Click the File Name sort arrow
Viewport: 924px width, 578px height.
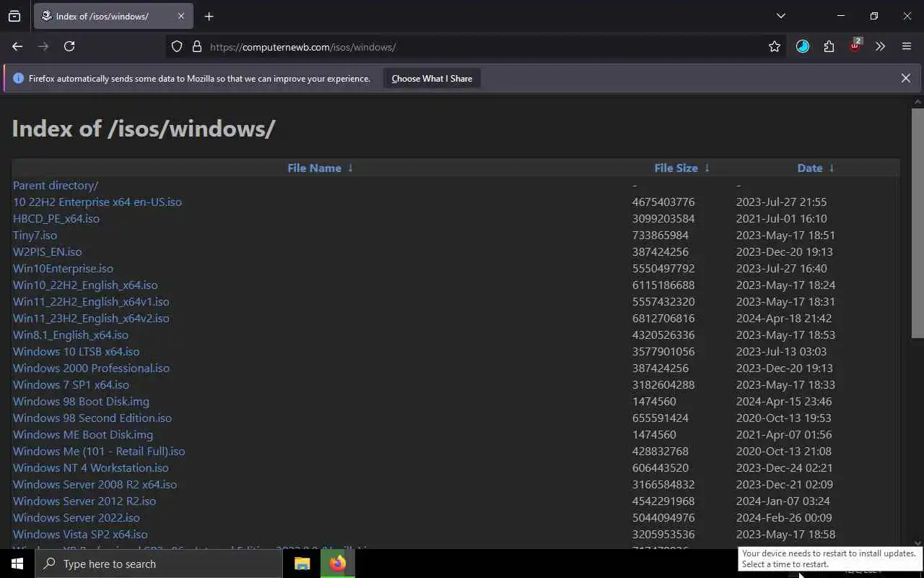pos(351,168)
